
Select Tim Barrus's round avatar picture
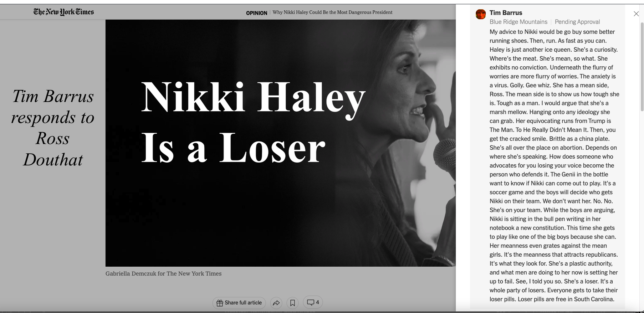481,14
